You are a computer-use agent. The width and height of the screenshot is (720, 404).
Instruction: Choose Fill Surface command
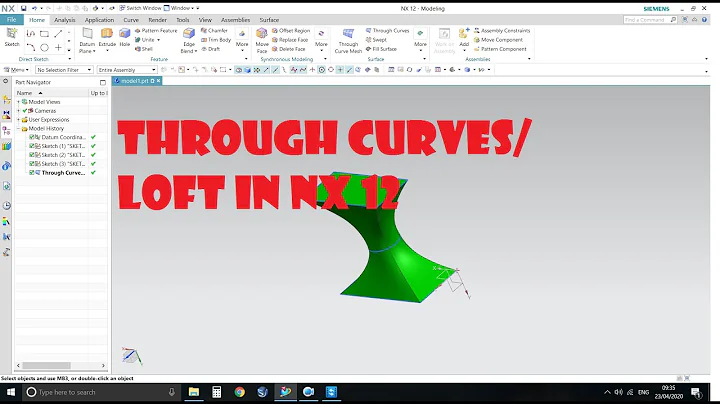381,49
